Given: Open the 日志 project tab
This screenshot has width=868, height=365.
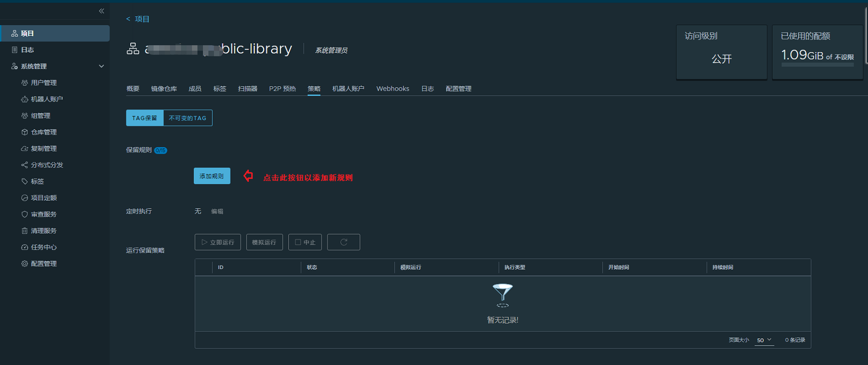Looking at the screenshot, I should (428, 89).
